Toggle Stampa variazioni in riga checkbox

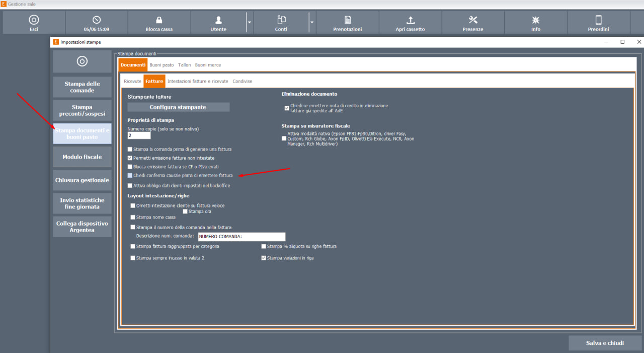pyautogui.click(x=264, y=258)
